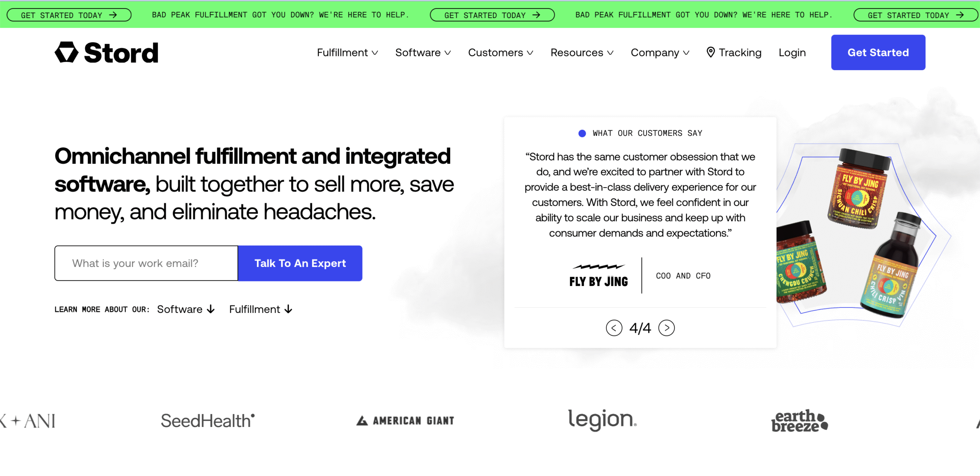Click the Tracking location pin icon
This screenshot has height=476, width=980.
710,52
